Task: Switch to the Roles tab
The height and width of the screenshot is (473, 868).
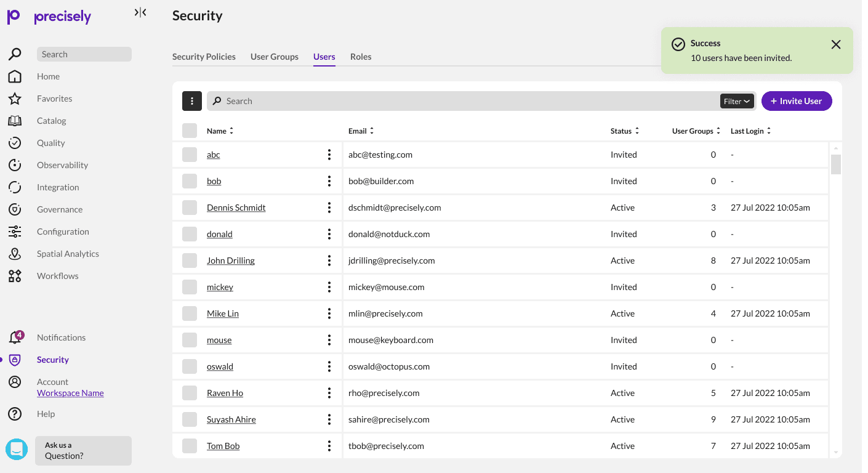Action: pyautogui.click(x=361, y=57)
